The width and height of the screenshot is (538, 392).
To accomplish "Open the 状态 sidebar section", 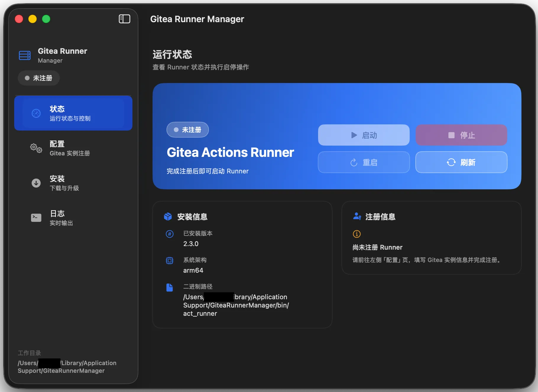I will coord(73,113).
